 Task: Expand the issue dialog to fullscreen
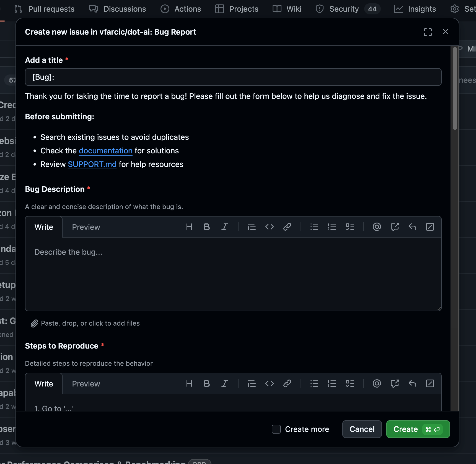pyautogui.click(x=428, y=32)
